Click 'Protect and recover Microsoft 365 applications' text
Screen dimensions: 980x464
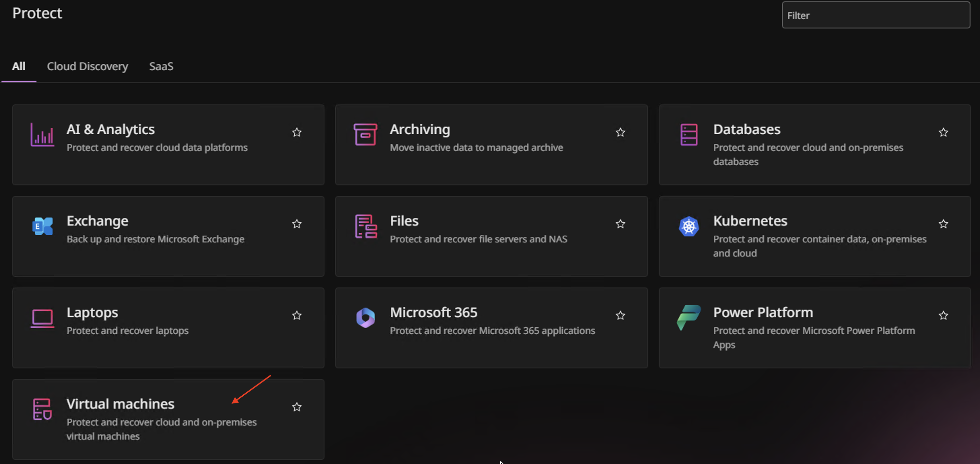(492, 331)
